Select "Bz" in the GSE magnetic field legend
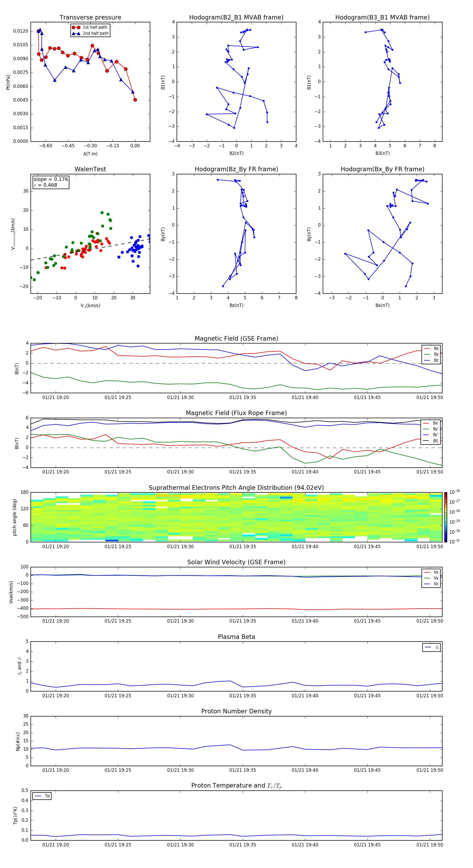The image size is (473, 868). 431,361
